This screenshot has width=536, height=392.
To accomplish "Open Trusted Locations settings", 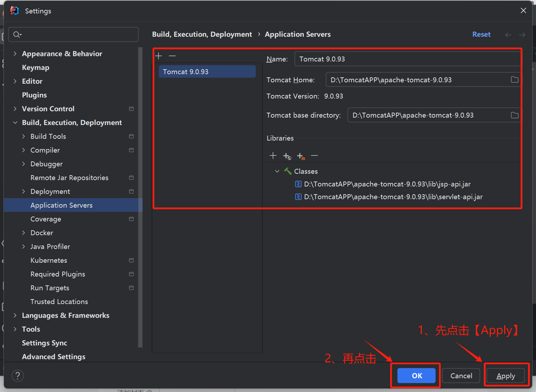I will coord(59,302).
